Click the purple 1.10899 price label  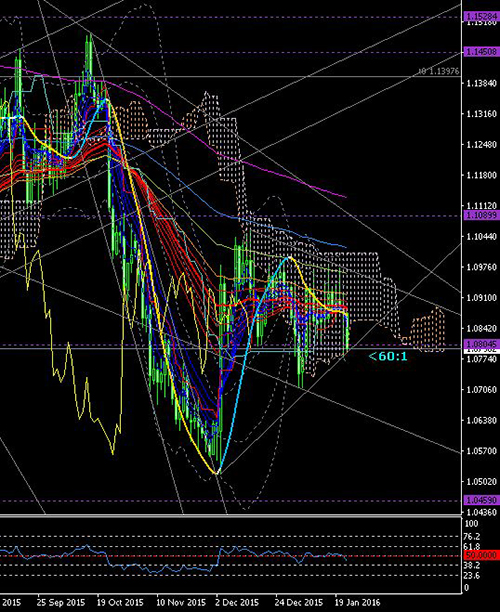(x=482, y=215)
